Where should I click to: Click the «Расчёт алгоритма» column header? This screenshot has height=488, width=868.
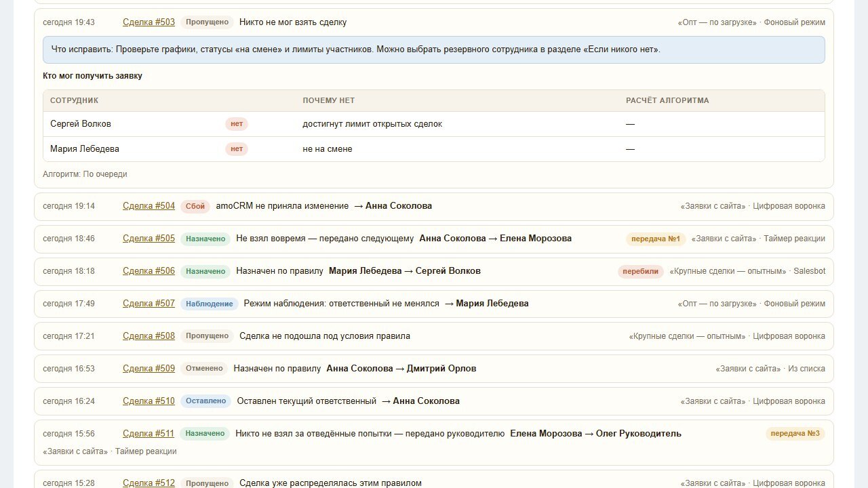tap(667, 100)
